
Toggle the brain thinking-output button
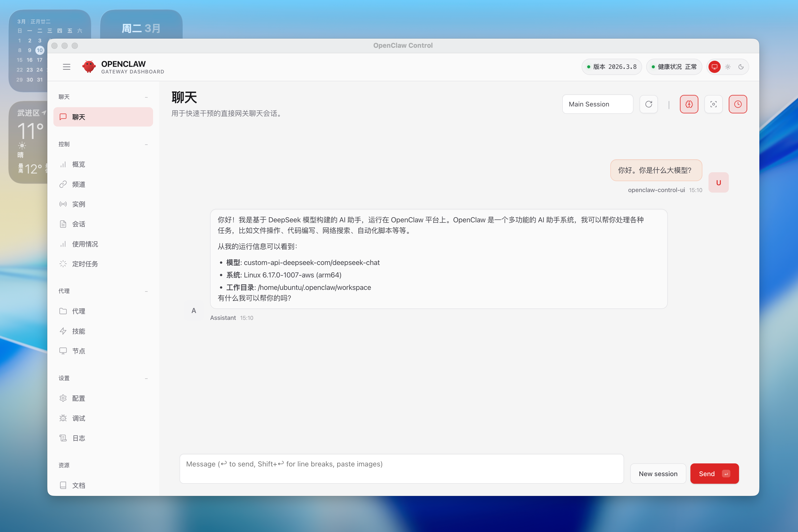point(689,104)
